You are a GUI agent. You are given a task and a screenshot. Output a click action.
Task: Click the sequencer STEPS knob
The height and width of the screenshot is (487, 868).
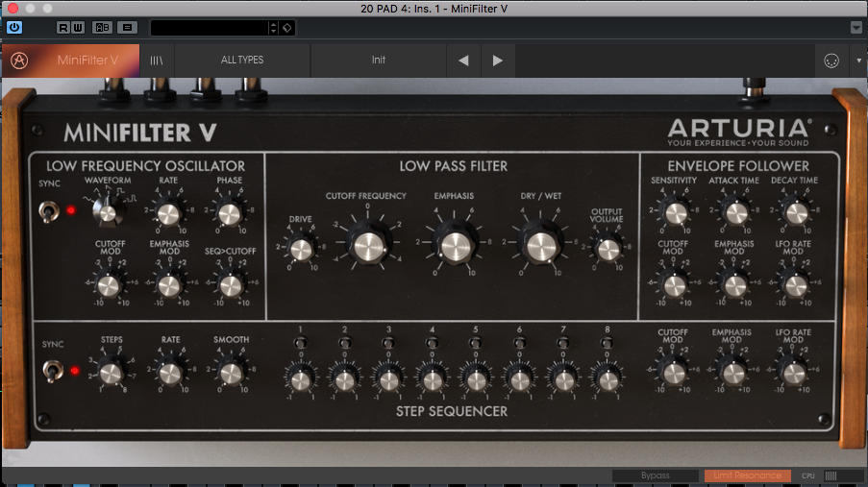[111, 374]
